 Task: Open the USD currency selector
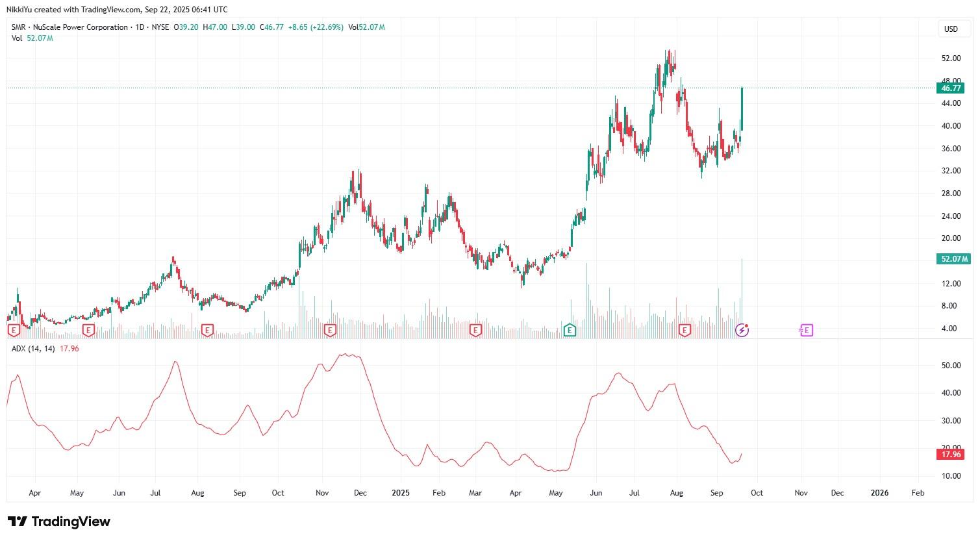point(951,29)
